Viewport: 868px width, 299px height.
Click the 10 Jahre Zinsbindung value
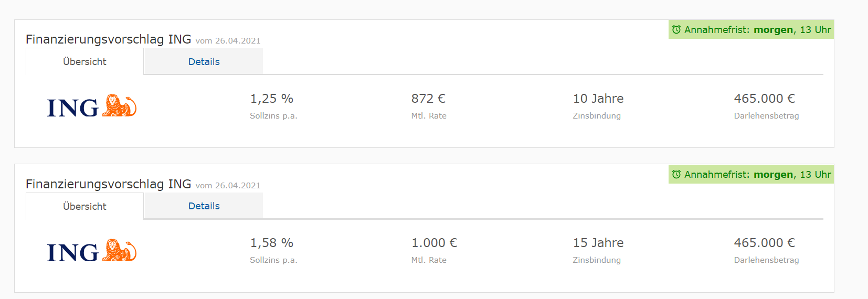(598, 99)
